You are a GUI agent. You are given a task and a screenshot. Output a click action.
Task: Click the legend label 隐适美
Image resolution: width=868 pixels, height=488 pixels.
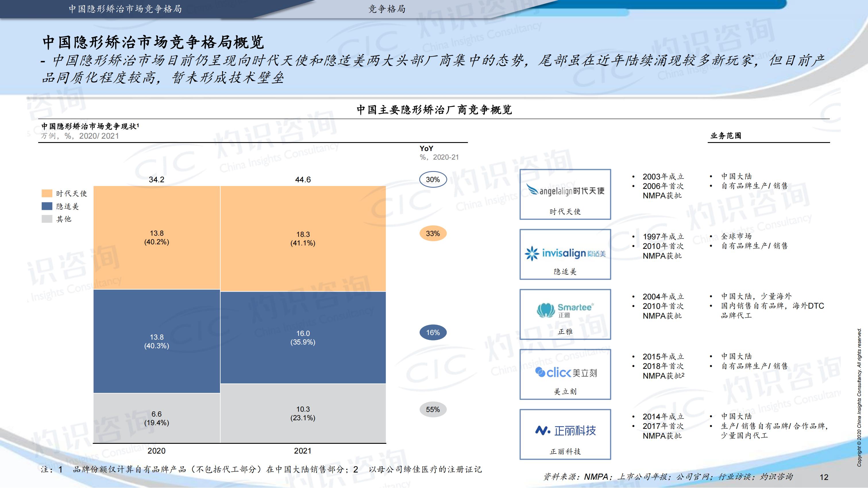click(x=67, y=206)
